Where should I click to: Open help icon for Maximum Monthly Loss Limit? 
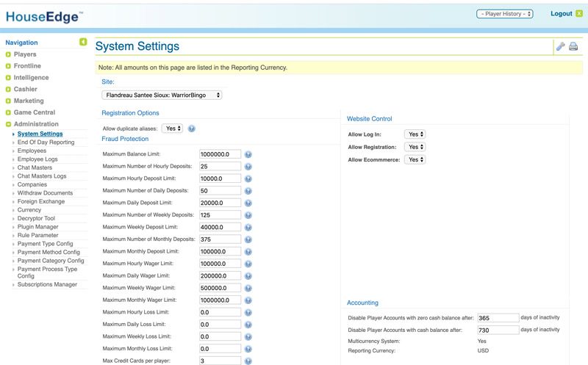(x=248, y=349)
